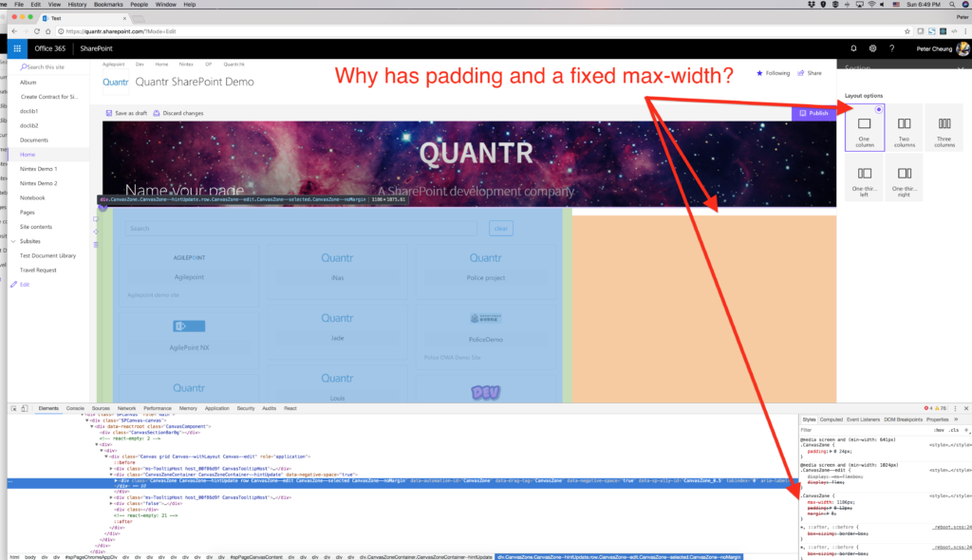Screen dimensions: 972x560
Task: Open the Test Document Library link
Action: tap(47, 255)
